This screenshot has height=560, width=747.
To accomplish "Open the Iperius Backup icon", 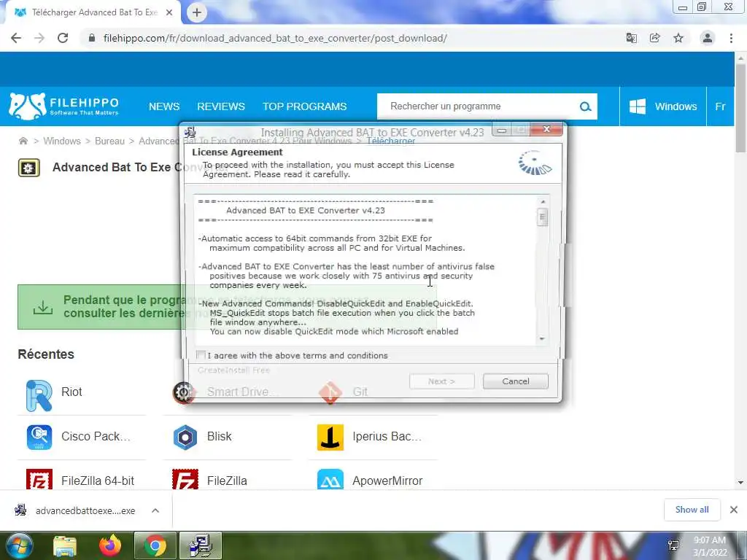I will [330, 437].
